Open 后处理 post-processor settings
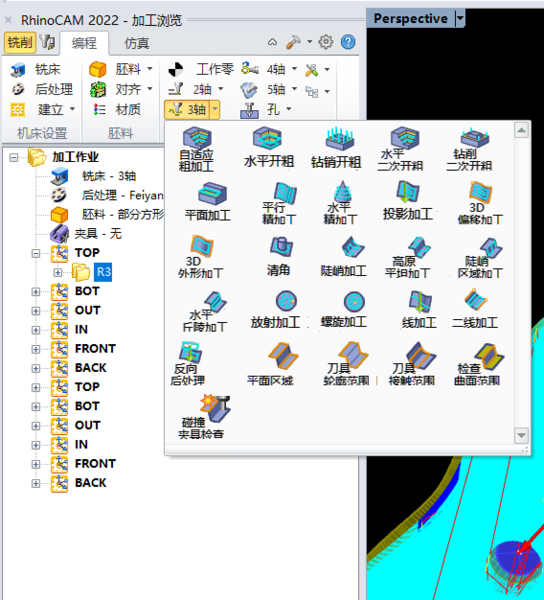 pyautogui.click(x=41, y=89)
